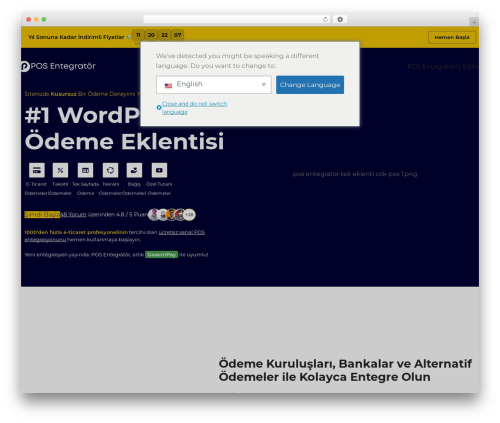The image size is (500, 423).
Task: Open the 48 Yorum reviews link
Action: click(x=73, y=214)
